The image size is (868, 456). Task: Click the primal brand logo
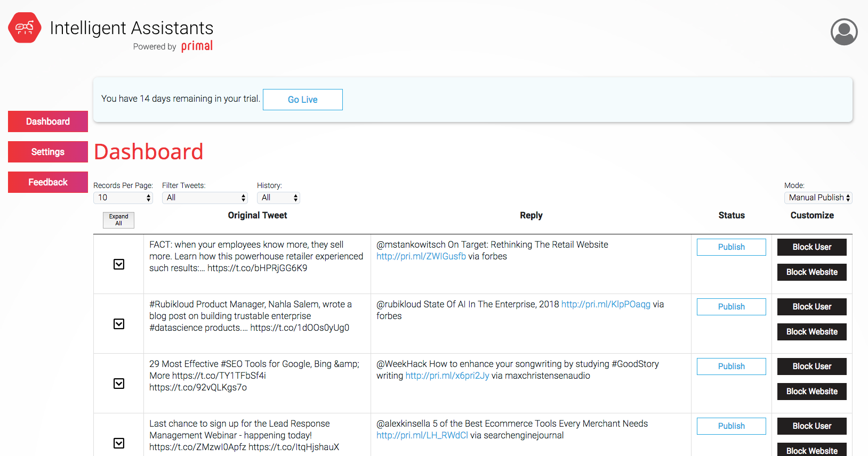[197, 46]
